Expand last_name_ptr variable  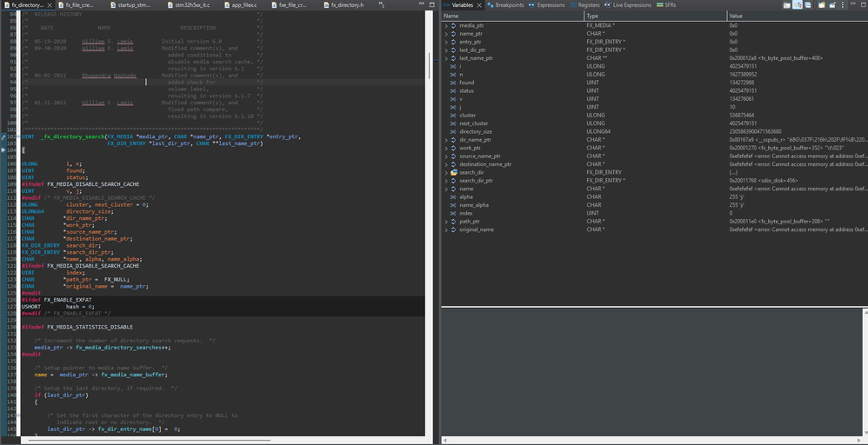[x=446, y=58]
